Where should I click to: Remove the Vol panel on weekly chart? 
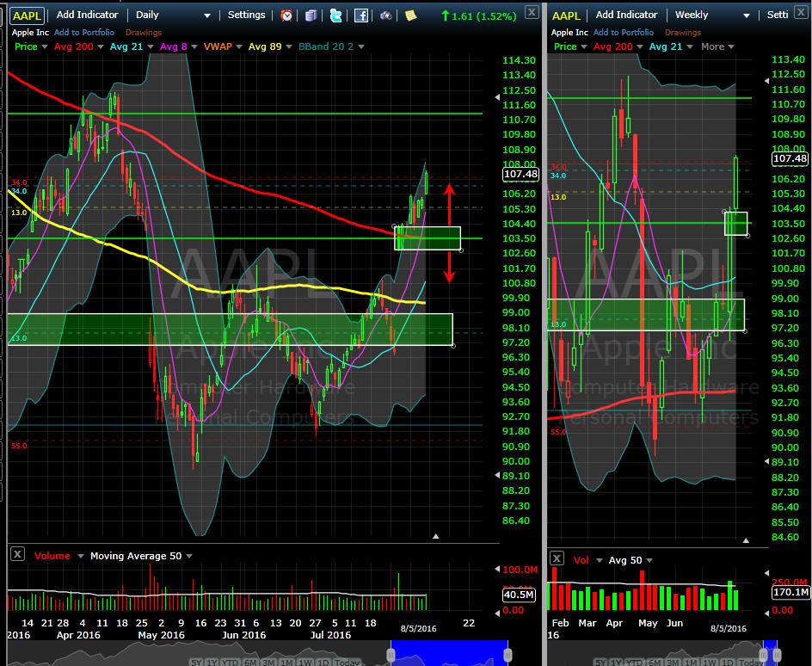557,559
